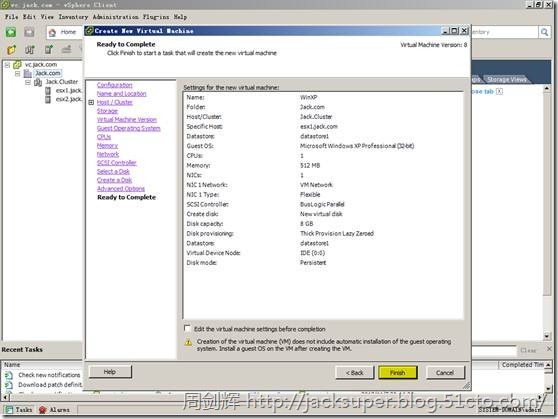Click the host icon beside esx2.jack

(48, 99)
